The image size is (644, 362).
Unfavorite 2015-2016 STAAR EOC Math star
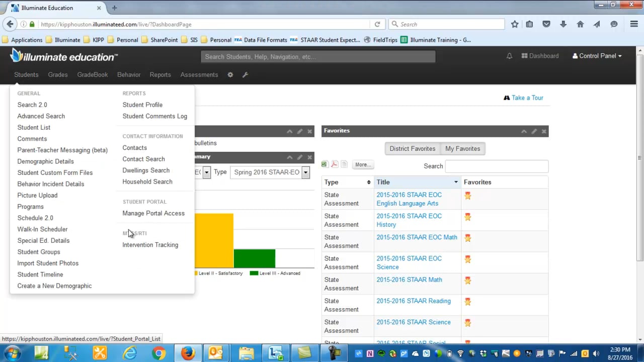pos(468,238)
